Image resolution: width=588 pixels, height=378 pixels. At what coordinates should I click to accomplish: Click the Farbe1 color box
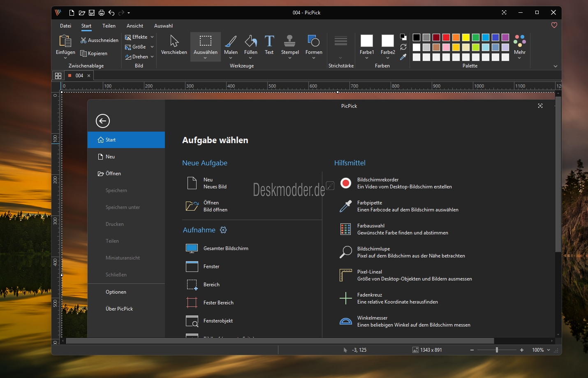point(367,41)
